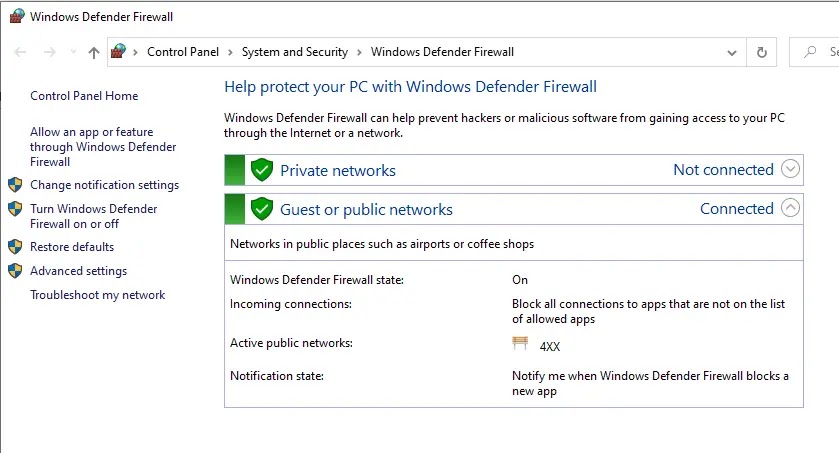Click the Block all connections description text
The height and width of the screenshot is (453, 839).
point(648,311)
